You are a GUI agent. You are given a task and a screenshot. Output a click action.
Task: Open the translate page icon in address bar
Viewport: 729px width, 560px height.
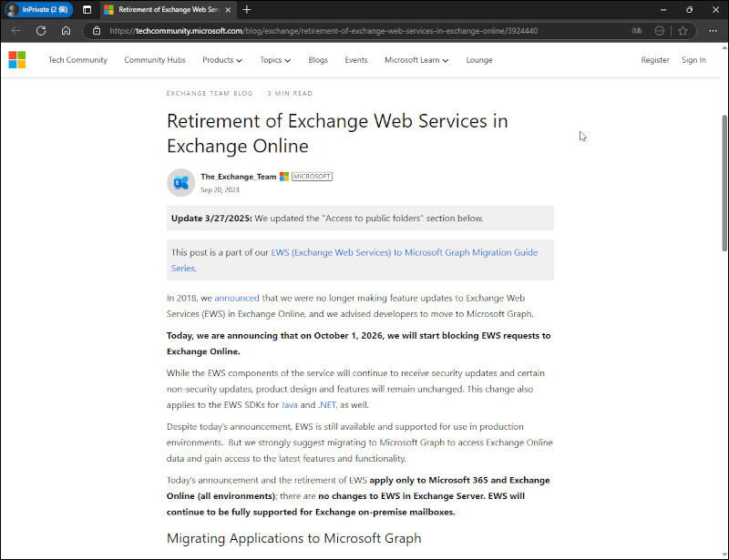pos(636,31)
